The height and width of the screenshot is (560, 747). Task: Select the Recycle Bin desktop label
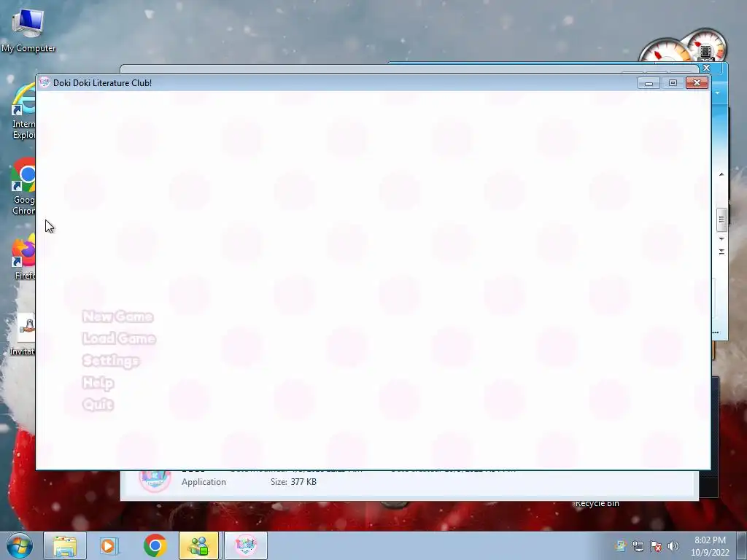pos(597,503)
